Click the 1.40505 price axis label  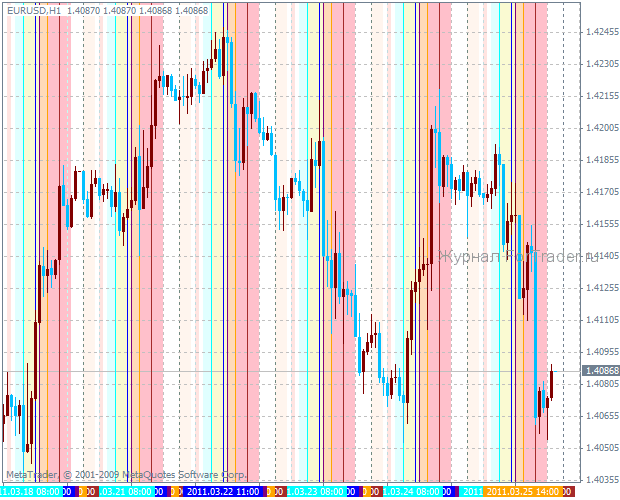[x=602, y=447]
